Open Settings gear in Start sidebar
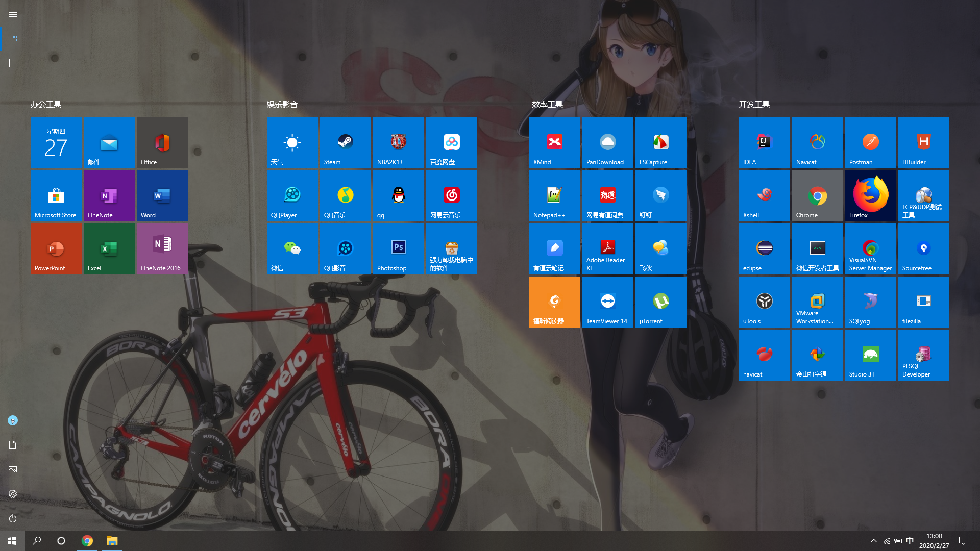Viewport: 980px width, 551px height. [x=13, y=494]
